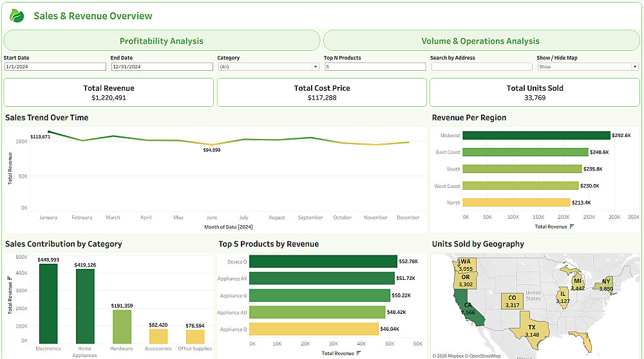Click the Top N Products field

point(375,67)
